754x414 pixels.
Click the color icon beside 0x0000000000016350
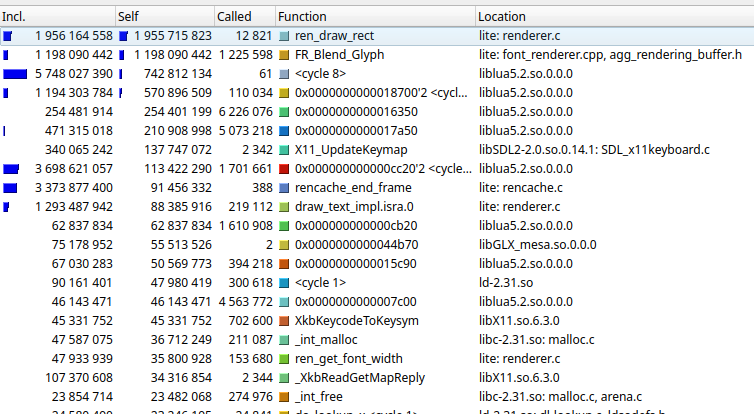click(x=284, y=112)
